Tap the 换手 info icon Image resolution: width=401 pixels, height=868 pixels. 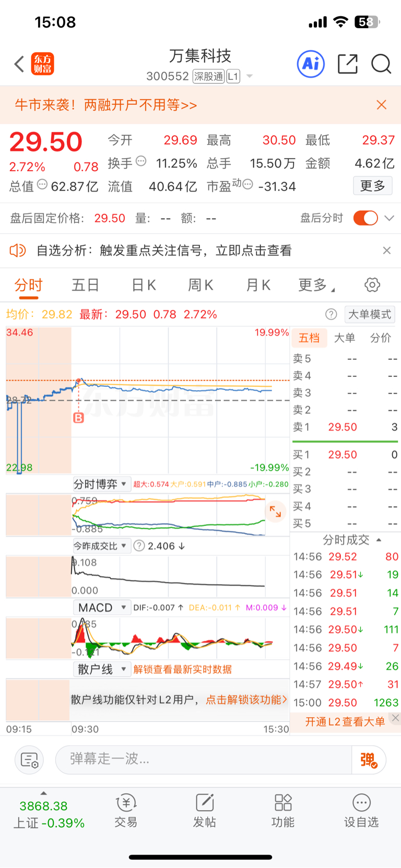(x=141, y=161)
